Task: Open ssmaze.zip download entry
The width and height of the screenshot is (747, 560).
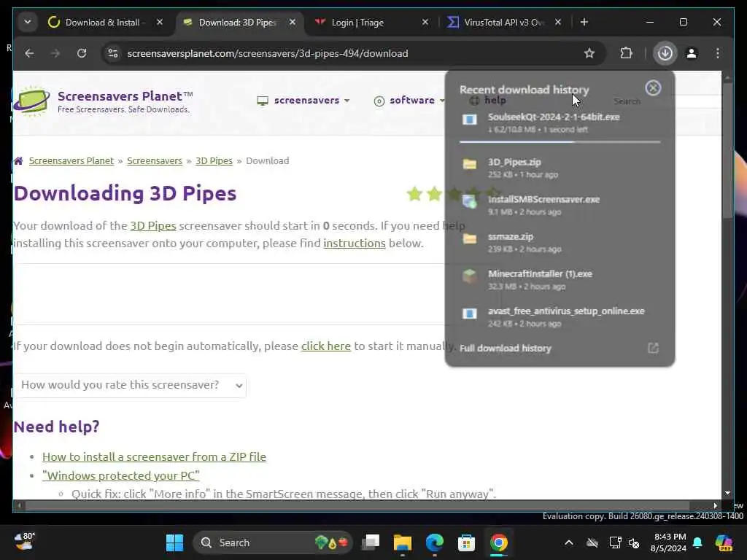Action: [560, 242]
